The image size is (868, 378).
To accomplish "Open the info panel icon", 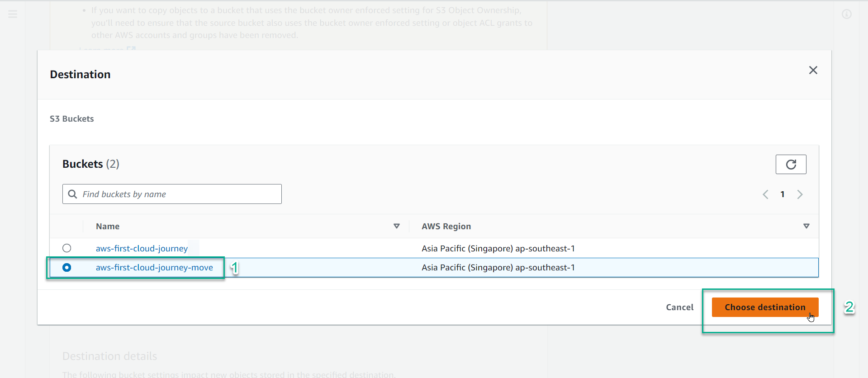I will tap(847, 14).
